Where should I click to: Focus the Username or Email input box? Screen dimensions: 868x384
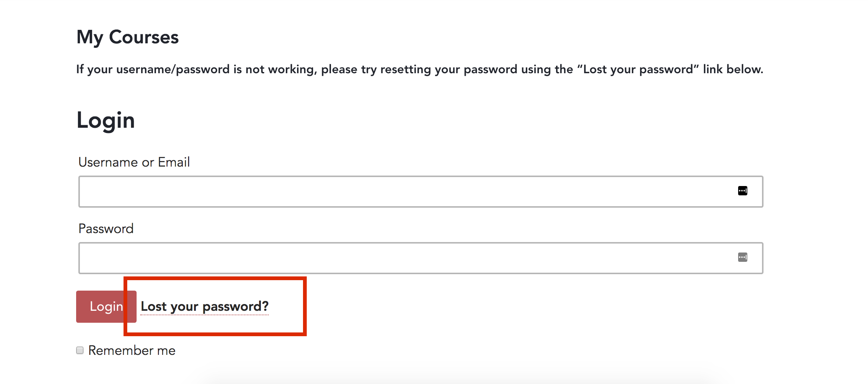[x=421, y=192]
